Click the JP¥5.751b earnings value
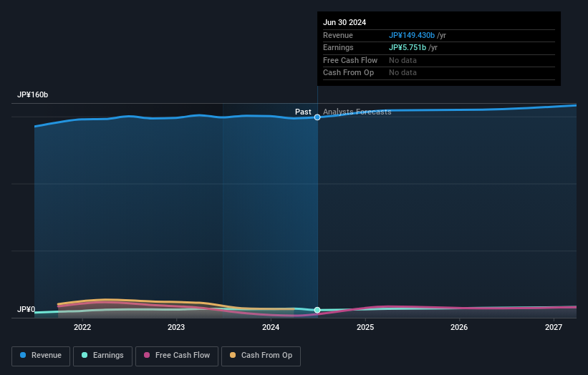This screenshot has height=375, width=588. tap(408, 47)
